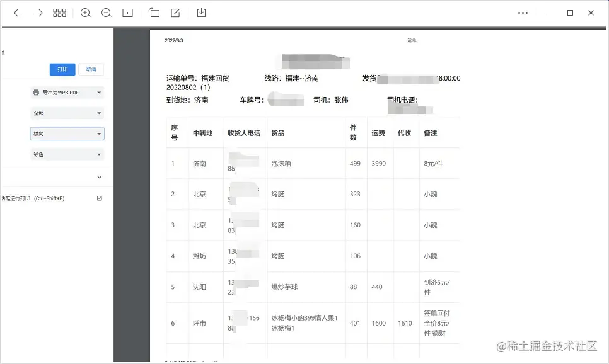Image resolution: width=609 pixels, height=364 pixels.
Task: Click the 爆炒芋球 goods cell
Action: pos(284,287)
